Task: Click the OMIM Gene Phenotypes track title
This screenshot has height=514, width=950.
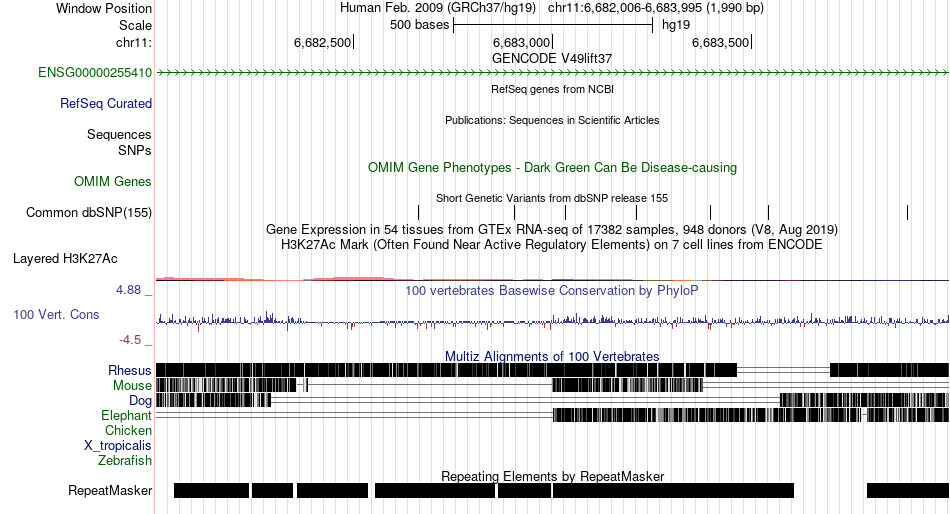Action: 552,168
